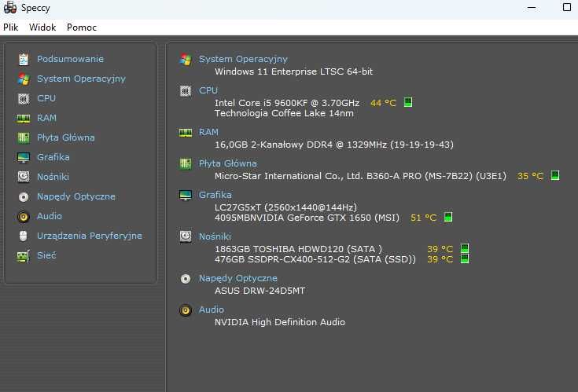Click the Speccy app icon in title bar
578x392 pixels.
pyautogui.click(x=10, y=8)
